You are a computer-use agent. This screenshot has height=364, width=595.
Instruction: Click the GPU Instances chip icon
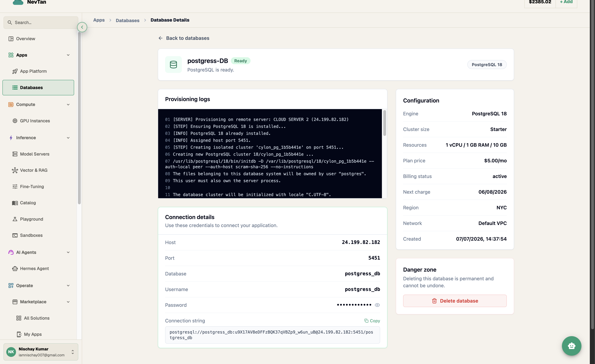tap(15, 121)
